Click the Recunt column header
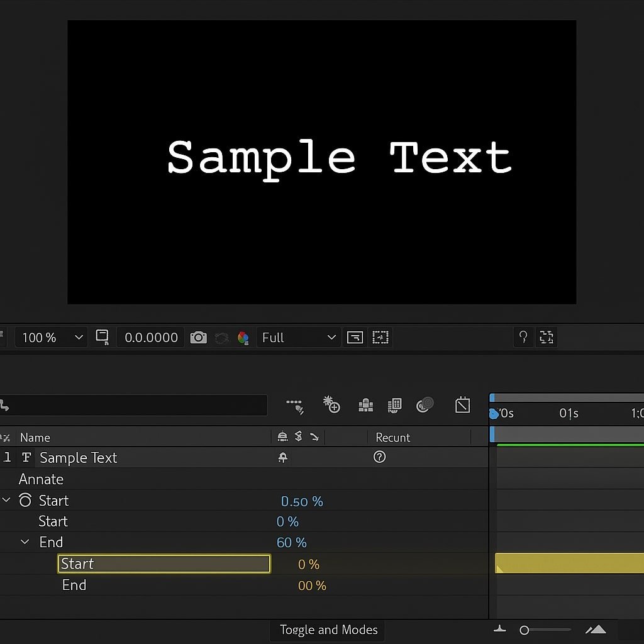This screenshot has height=644, width=644. click(392, 438)
